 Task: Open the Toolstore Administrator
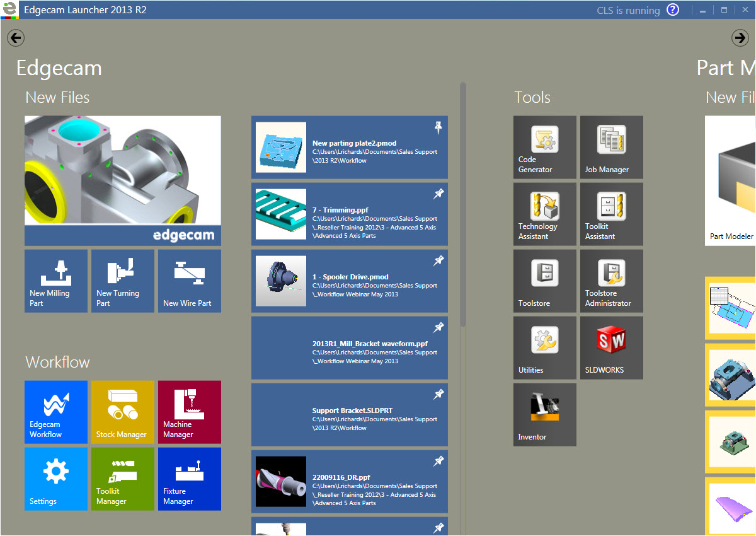(x=611, y=281)
